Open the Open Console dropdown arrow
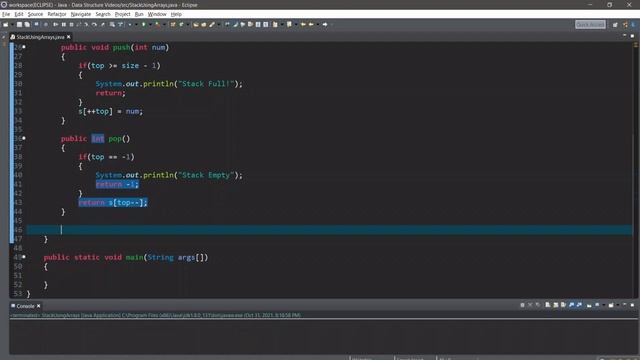640x360 pixels. click(618, 305)
